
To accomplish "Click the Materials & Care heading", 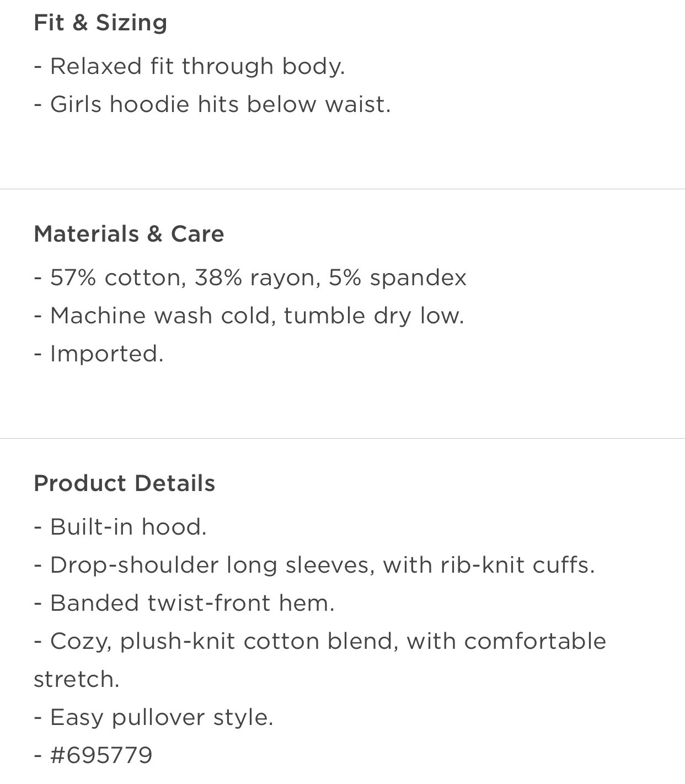I will (129, 234).
